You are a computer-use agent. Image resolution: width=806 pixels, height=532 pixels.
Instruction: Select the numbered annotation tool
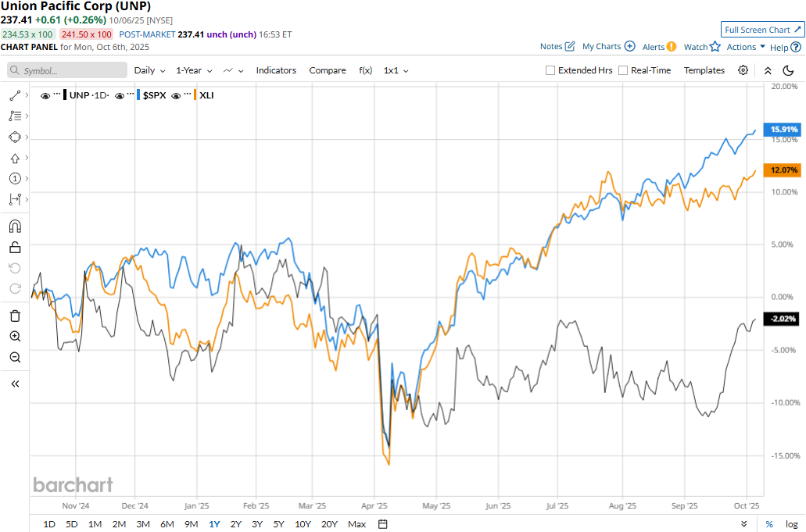[x=15, y=179]
